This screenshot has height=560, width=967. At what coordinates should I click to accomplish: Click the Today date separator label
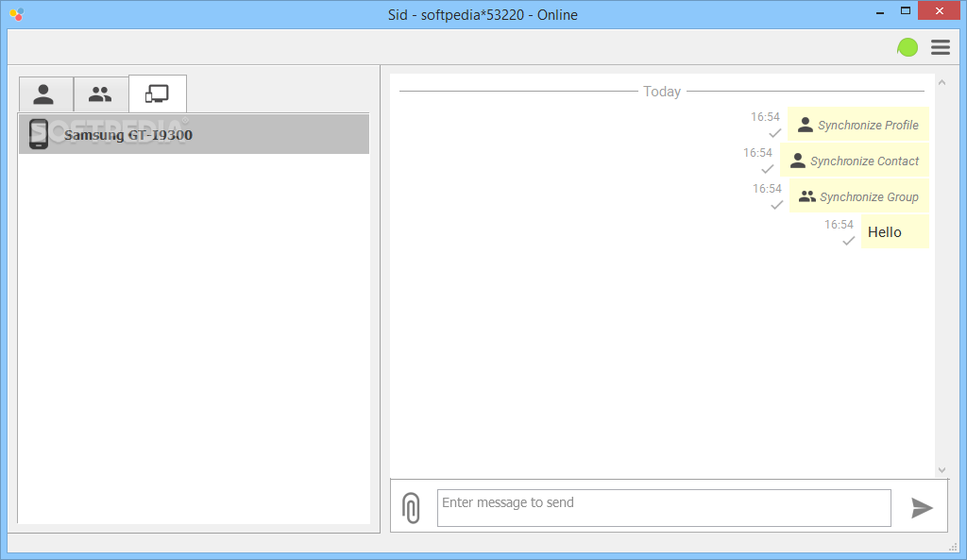click(x=662, y=92)
